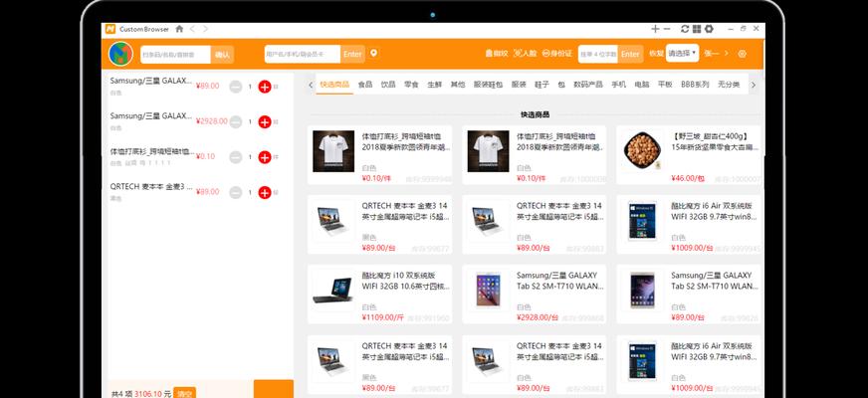Viewport: 868px width, 398px height.
Task: Click Enter button beside 4-digit order field
Action: tap(630, 54)
